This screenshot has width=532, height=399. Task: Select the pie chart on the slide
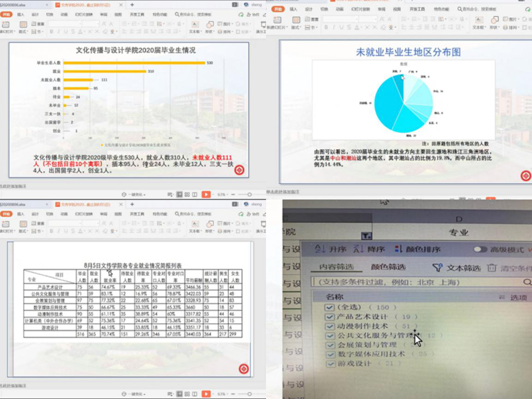pyautogui.click(x=404, y=103)
